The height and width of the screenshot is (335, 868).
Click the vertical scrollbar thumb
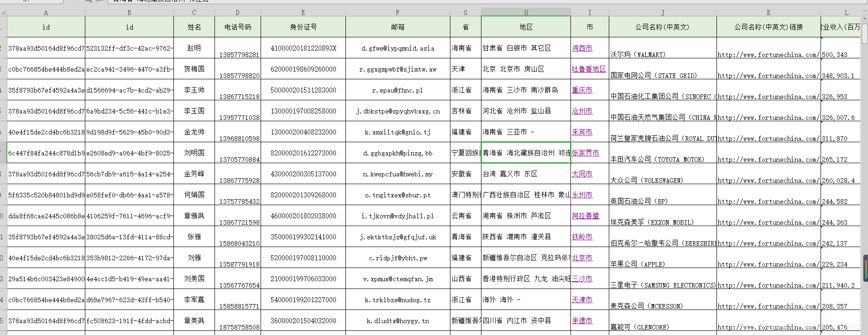[x=864, y=33]
